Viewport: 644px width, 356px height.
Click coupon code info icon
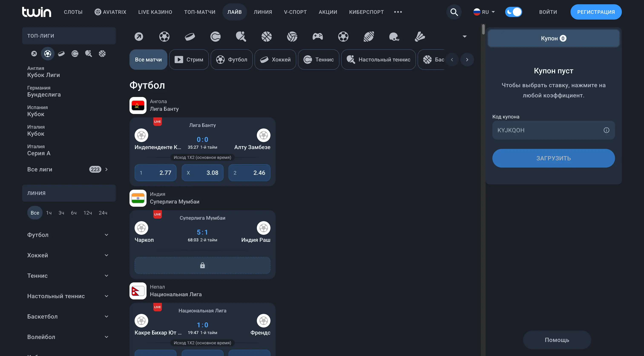coord(606,130)
